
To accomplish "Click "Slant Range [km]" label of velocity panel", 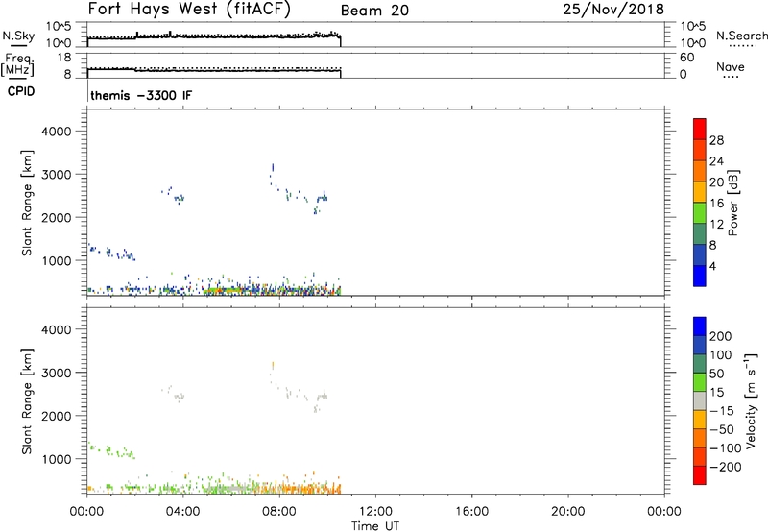I will (x=27, y=401).
